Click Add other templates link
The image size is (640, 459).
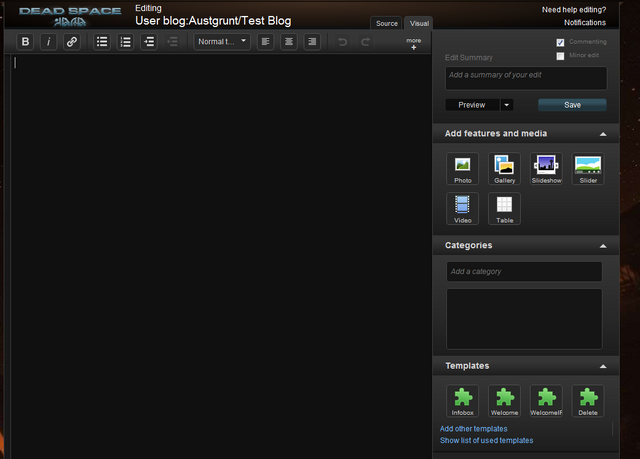tap(473, 429)
